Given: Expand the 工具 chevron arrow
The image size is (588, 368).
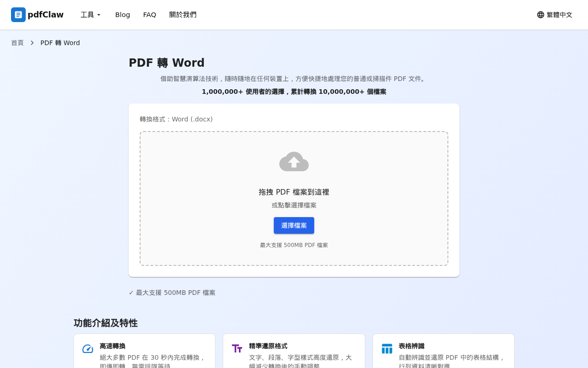Looking at the screenshot, I should [x=98, y=15].
